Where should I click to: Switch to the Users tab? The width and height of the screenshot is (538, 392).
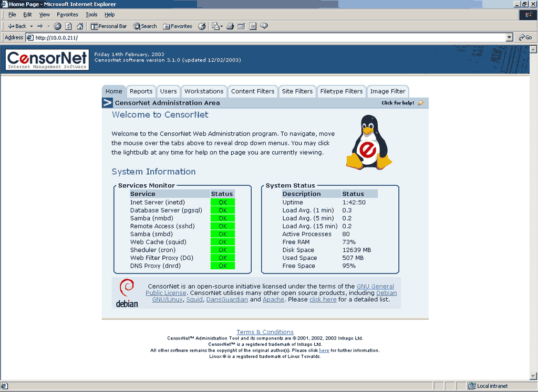pos(169,91)
